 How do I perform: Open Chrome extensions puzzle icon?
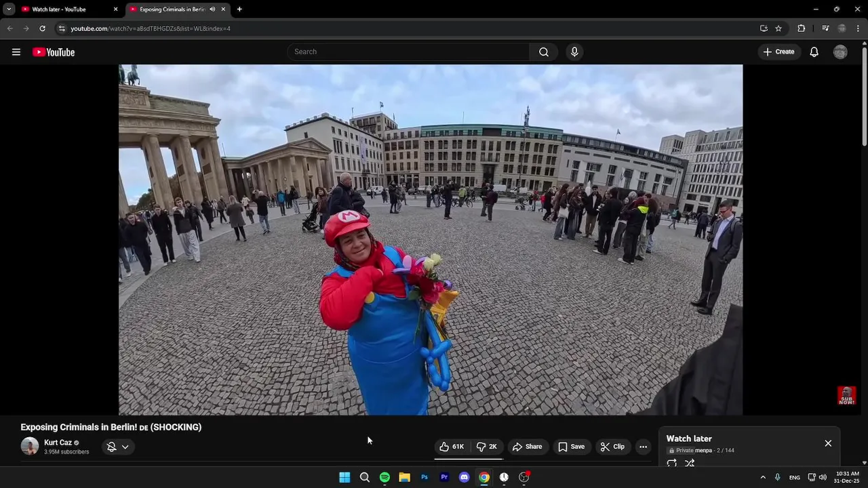[x=802, y=28]
